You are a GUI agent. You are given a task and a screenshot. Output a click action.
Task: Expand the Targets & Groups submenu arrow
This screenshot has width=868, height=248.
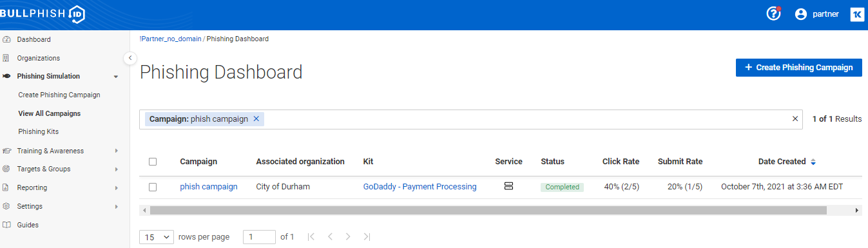tap(116, 169)
